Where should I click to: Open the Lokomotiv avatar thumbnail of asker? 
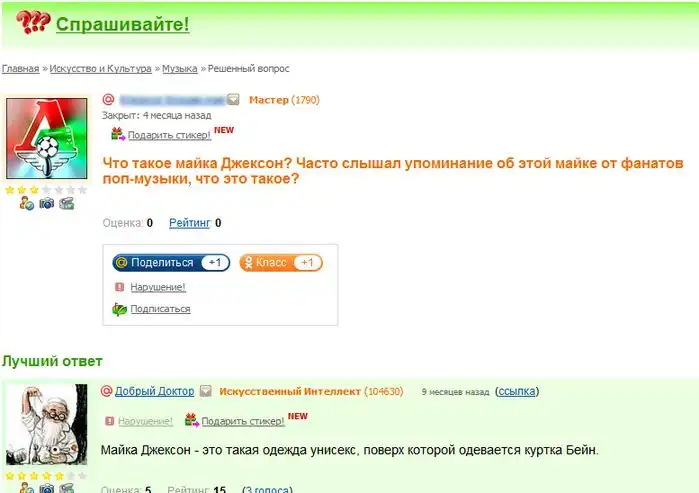(x=47, y=139)
